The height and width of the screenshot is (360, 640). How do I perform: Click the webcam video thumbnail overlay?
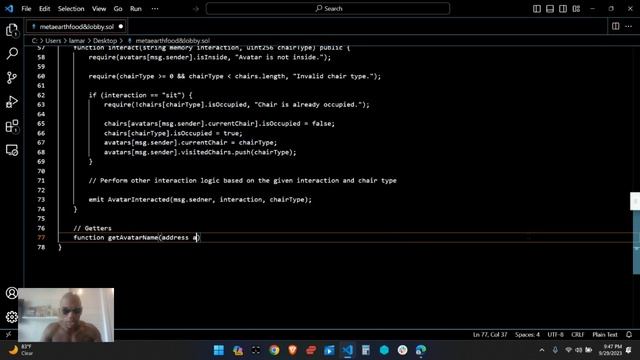point(66,315)
